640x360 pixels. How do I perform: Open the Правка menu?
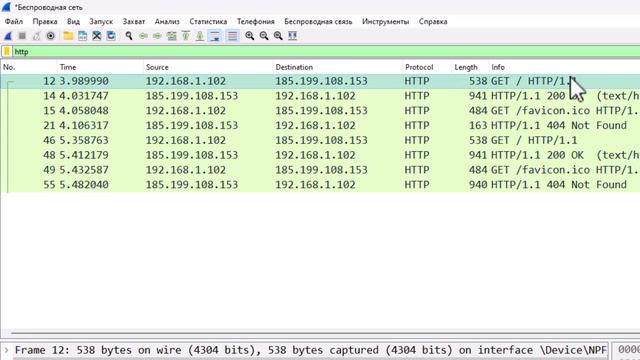coord(45,22)
